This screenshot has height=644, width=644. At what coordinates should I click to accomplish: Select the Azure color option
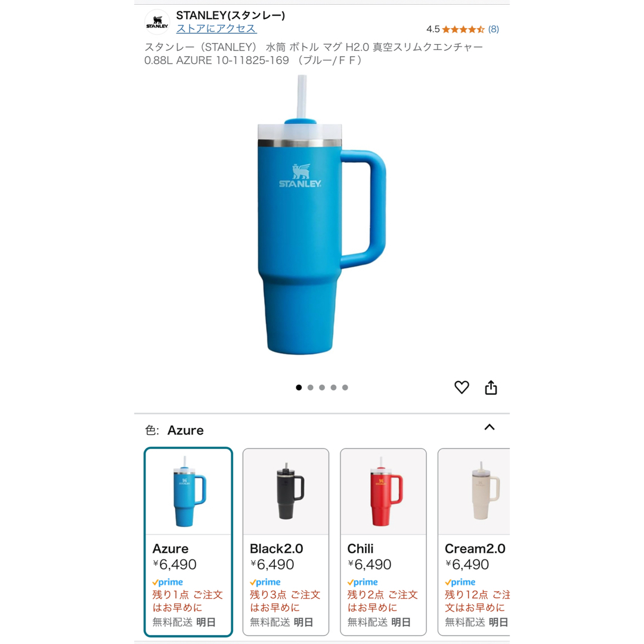[188, 541]
